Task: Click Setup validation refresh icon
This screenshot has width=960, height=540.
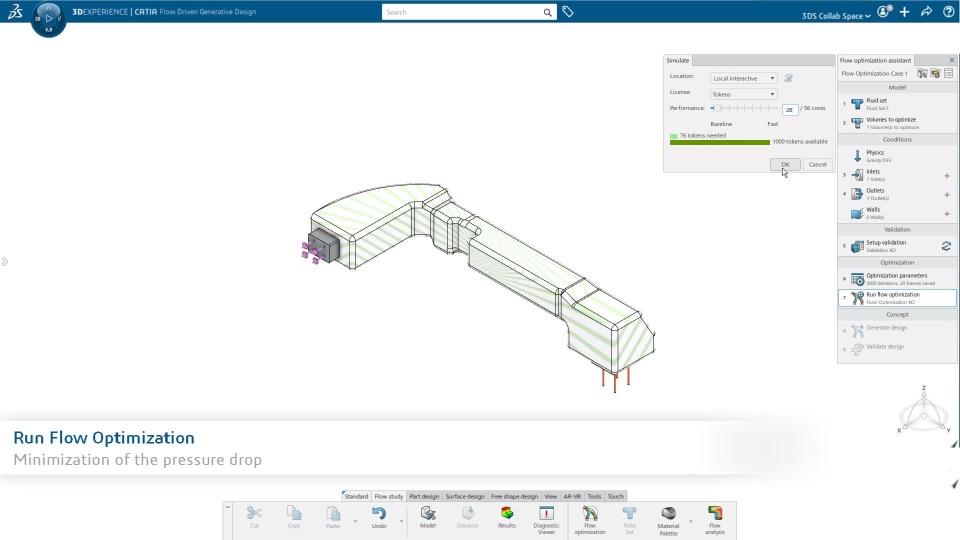Action: coord(946,246)
